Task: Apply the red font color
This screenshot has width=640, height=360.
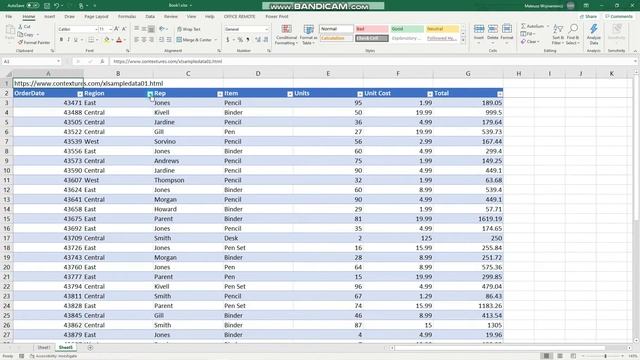Action: 119,40
